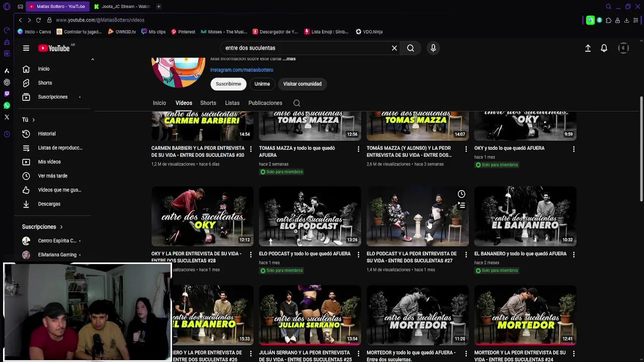The height and width of the screenshot is (362, 644).
Task: Clear the search box with the X
Action: pos(394,48)
